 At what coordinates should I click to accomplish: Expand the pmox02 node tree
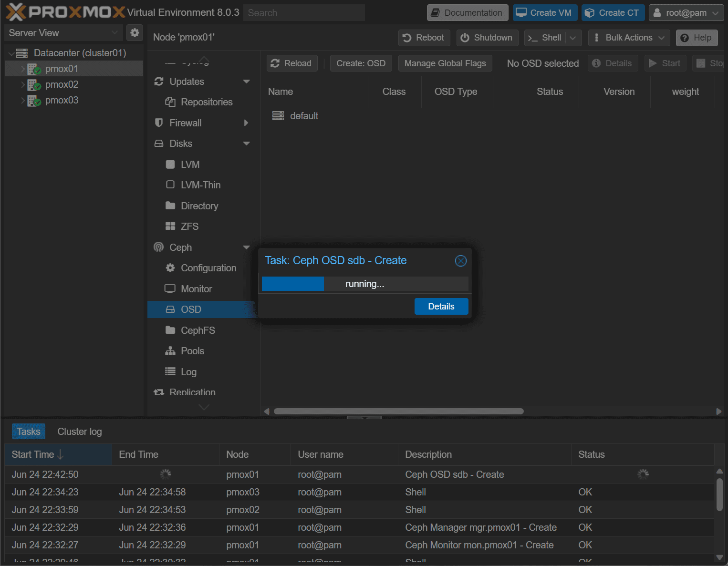pos(22,85)
